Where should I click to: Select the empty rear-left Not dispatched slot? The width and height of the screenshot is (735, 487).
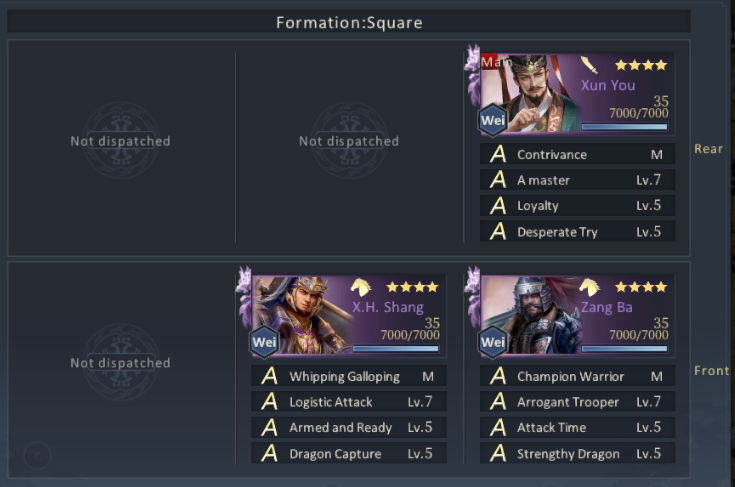point(120,141)
